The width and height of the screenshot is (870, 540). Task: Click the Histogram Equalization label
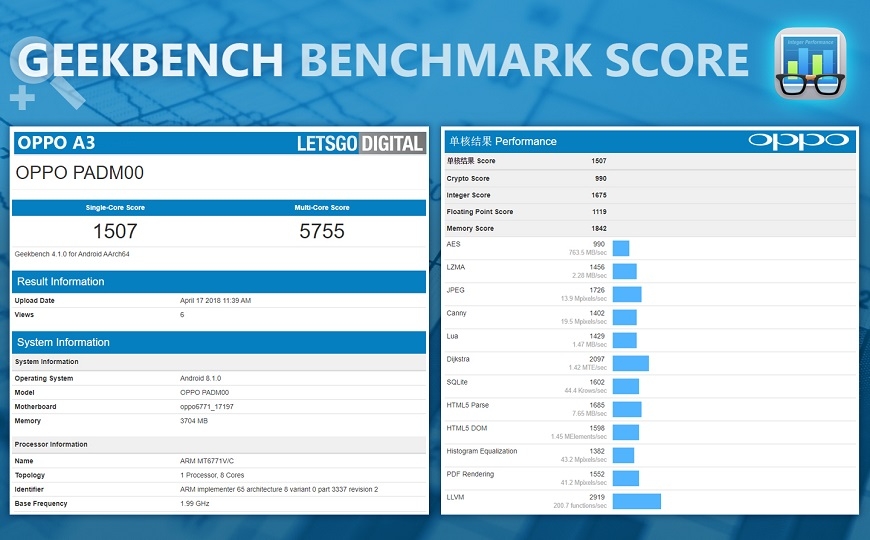(482, 451)
